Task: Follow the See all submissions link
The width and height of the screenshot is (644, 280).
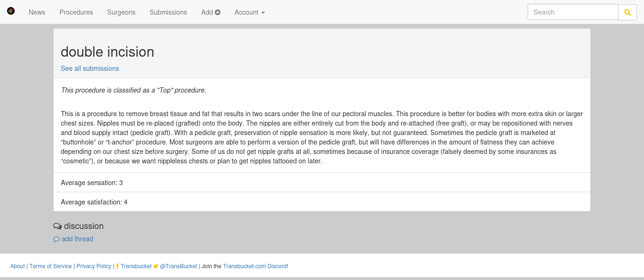Action: coord(90,68)
